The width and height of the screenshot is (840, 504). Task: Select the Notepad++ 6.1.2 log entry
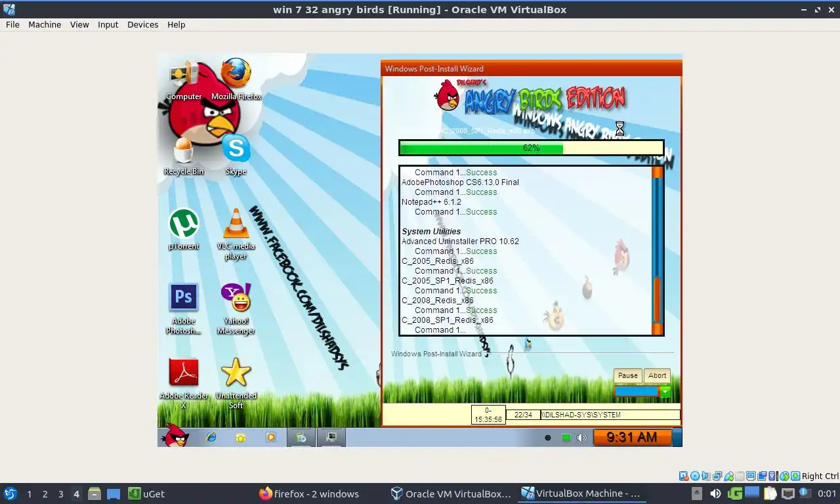[431, 201]
